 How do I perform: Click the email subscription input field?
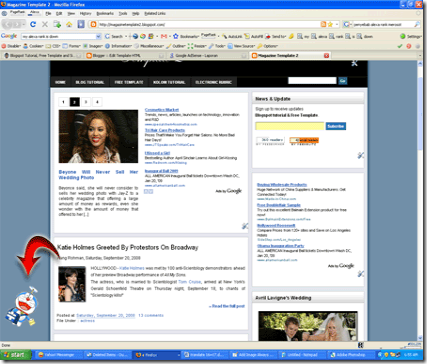point(290,126)
